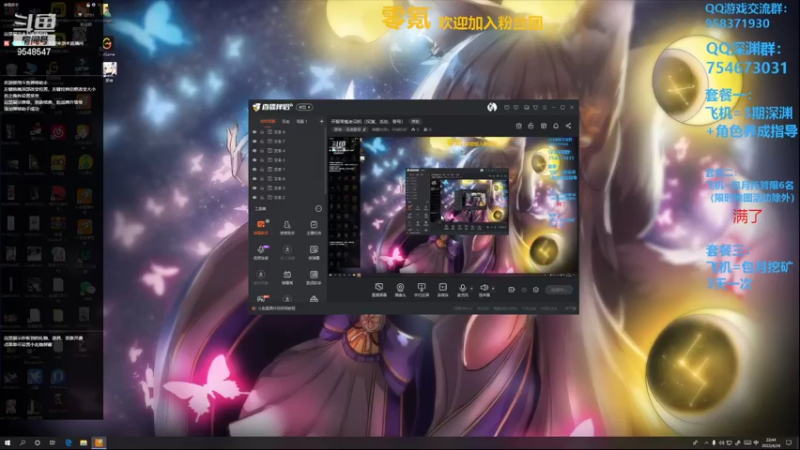Edit the stream category with pencil icon
The image size is (800, 450).
point(364,130)
